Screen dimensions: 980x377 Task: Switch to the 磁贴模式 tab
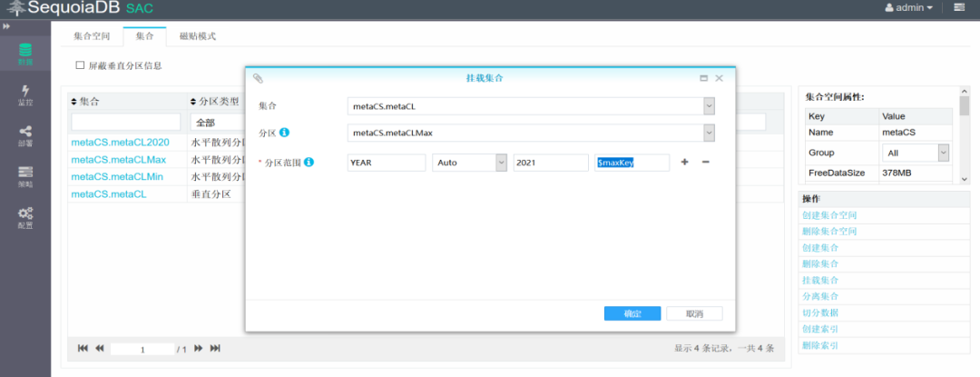[198, 36]
